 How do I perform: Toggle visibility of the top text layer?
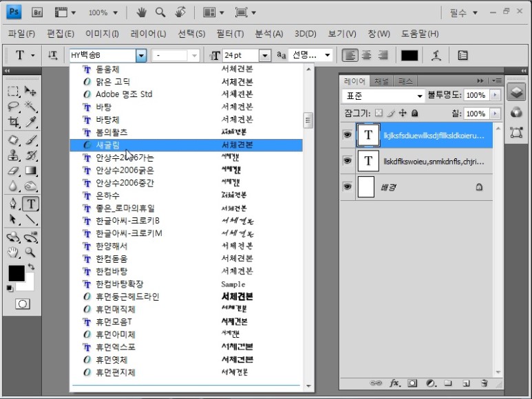click(x=347, y=136)
